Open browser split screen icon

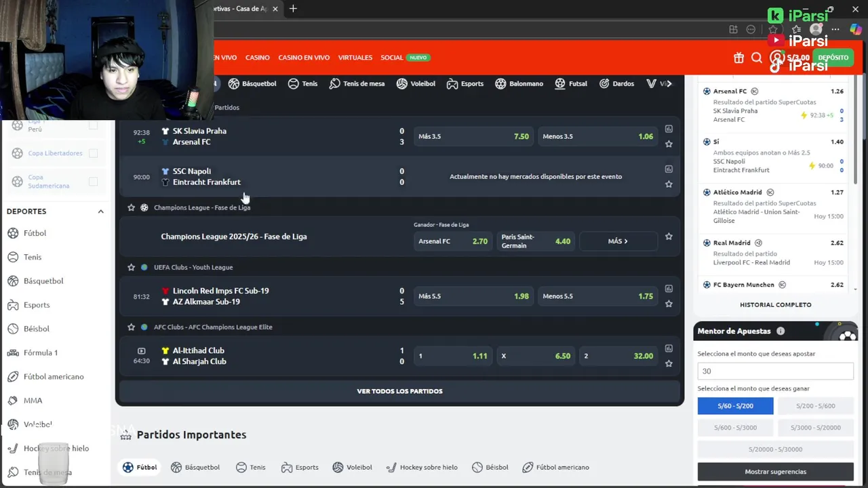(x=733, y=29)
